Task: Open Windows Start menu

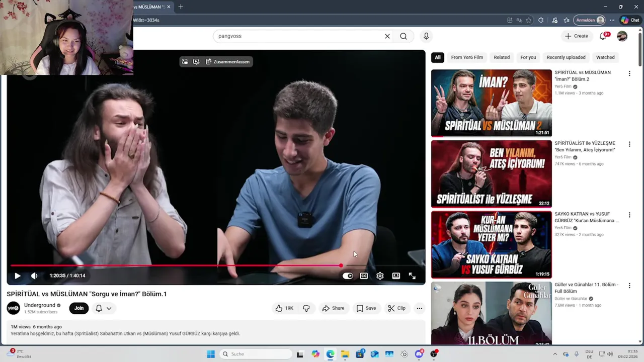Action: (211, 354)
